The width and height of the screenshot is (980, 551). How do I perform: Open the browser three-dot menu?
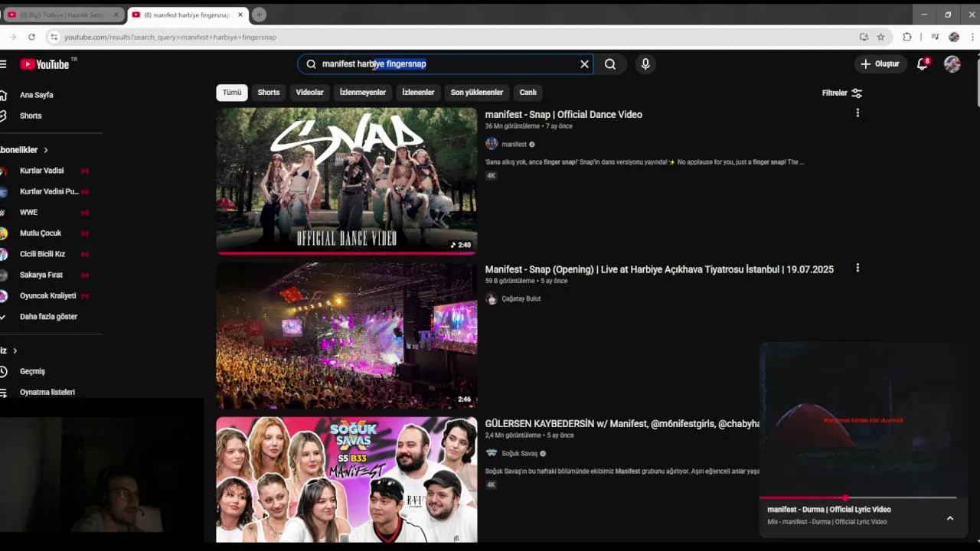point(973,37)
